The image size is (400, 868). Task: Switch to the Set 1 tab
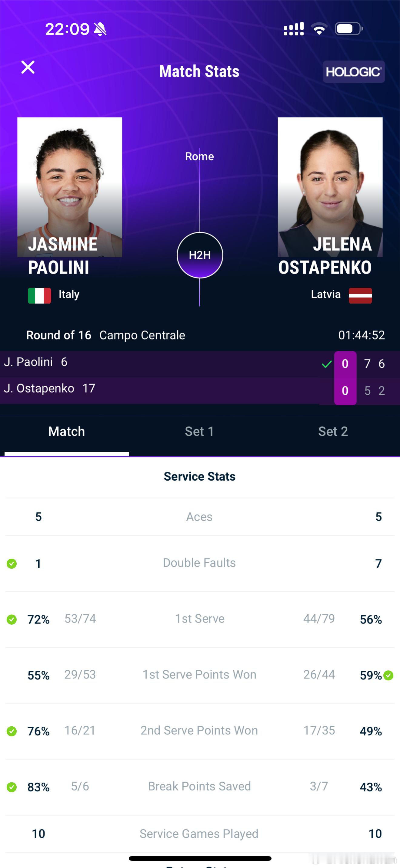pos(199,431)
